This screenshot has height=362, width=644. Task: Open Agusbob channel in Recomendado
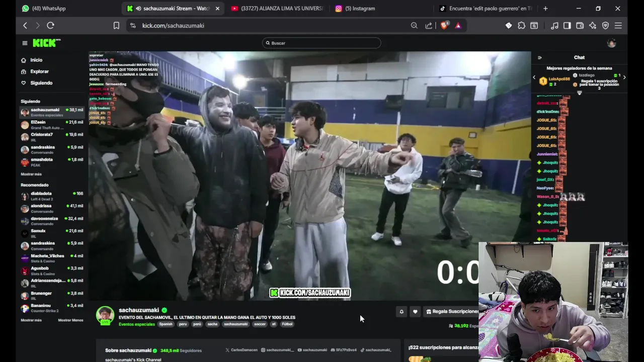click(52, 270)
